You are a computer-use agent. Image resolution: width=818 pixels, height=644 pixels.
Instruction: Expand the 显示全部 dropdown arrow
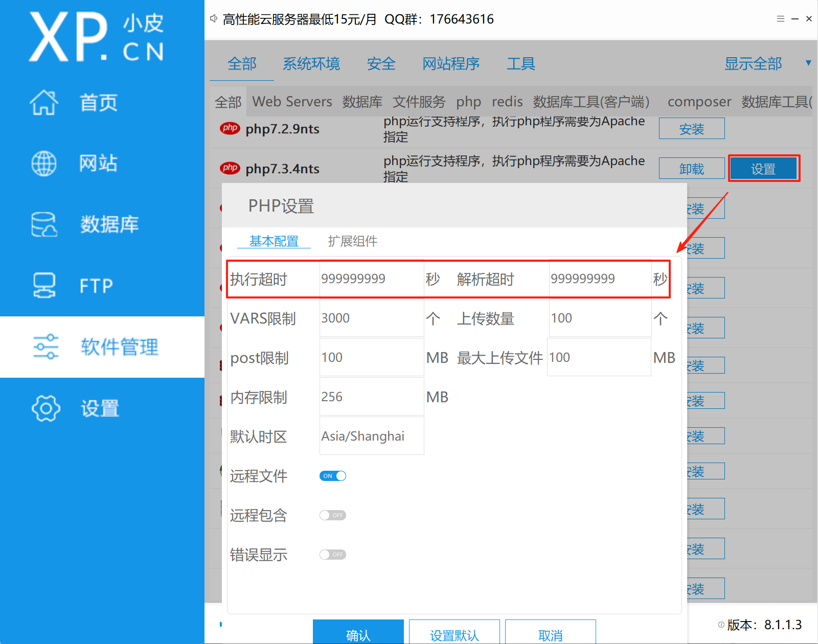(808, 63)
